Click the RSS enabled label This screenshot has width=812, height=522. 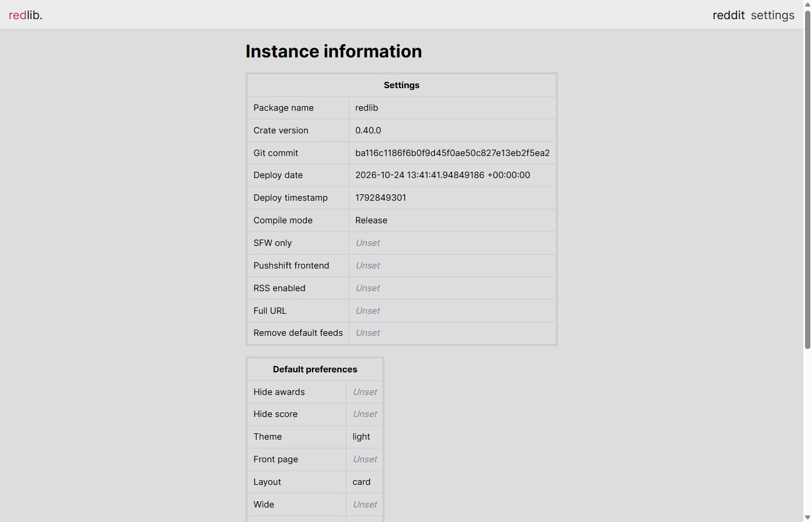tap(280, 288)
